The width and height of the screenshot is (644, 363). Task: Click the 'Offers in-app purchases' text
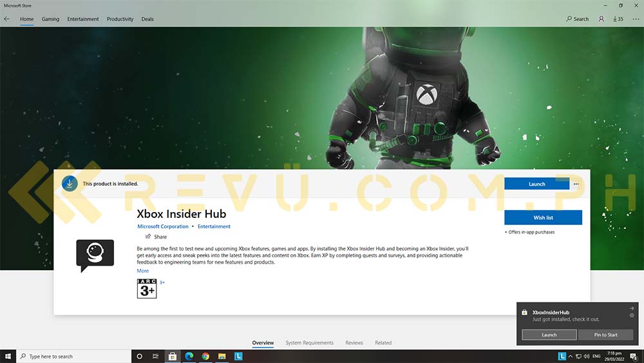pyautogui.click(x=531, y=232)
